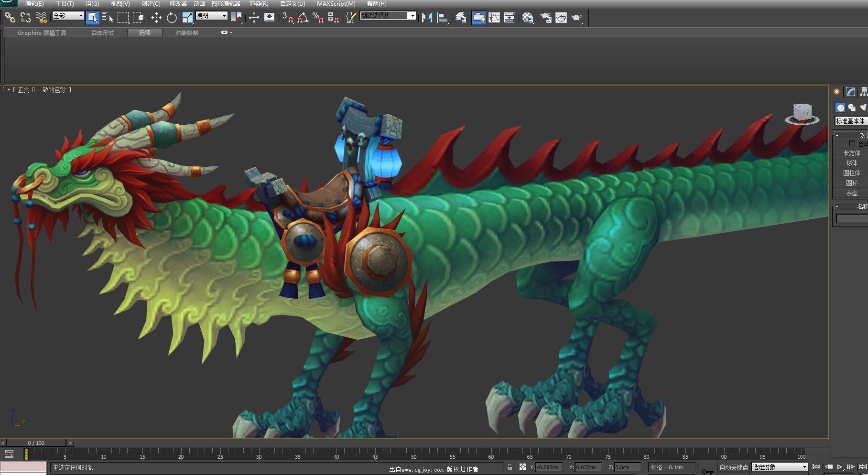Create a 长方体 box primitive

[x=851, y=153]
